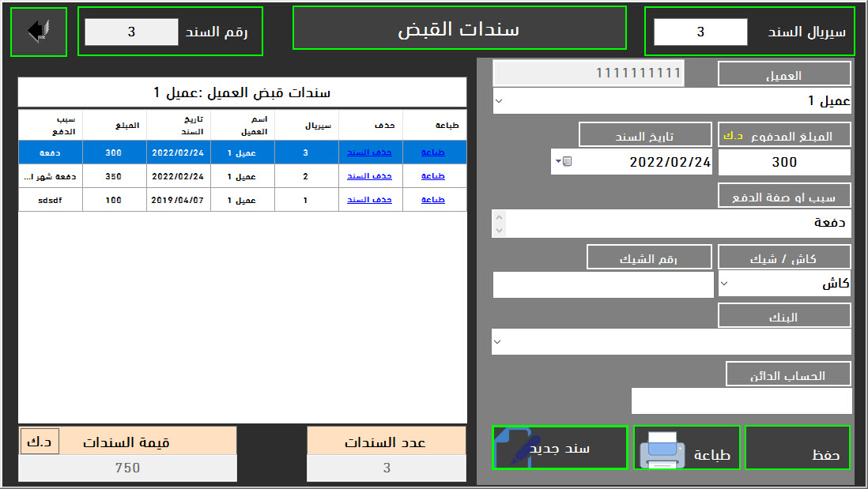This screenshot has width=868, height=489.
Task: Open the كاش payment type dropdown
Action: (x=724, y=284)
